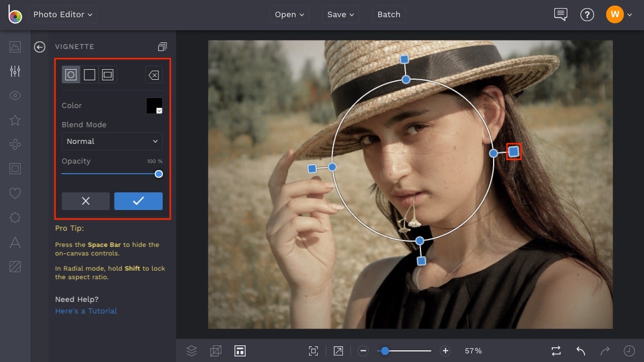Open the Effects panel with the star icon
The height and width of the screenshot is (362, 644).
(15, 120)
